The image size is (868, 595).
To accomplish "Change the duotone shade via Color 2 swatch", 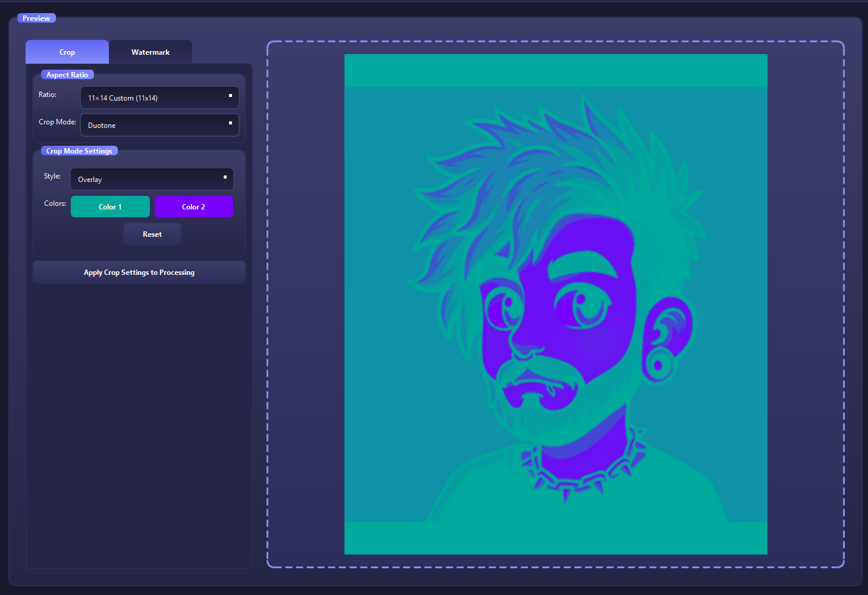I will [193, 206].
